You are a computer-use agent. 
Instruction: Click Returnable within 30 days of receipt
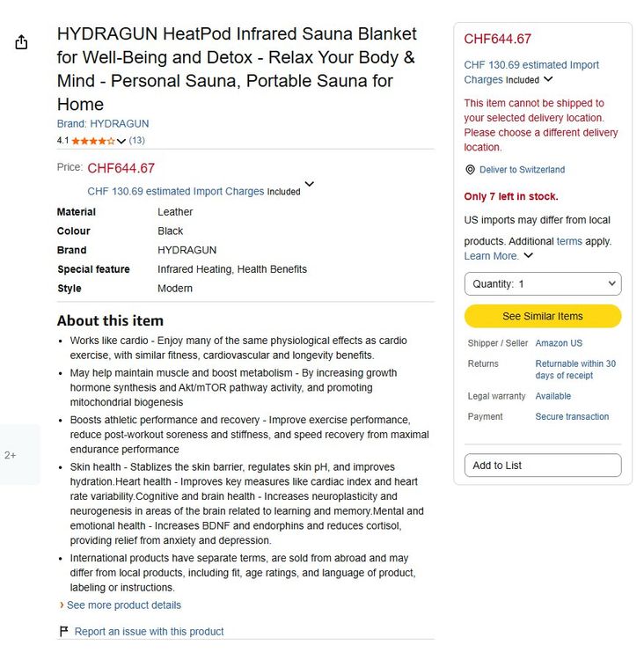click(x=575, y=369)
